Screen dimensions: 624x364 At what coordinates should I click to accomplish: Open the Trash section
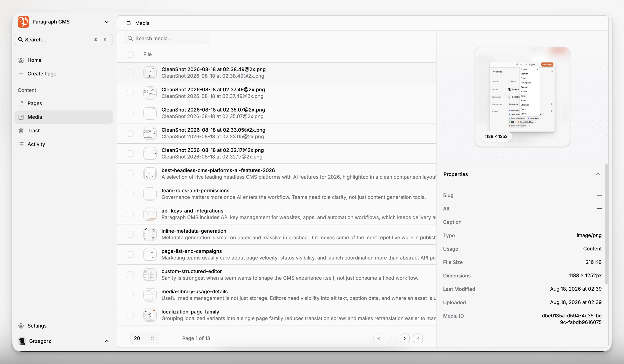(64, 131)
